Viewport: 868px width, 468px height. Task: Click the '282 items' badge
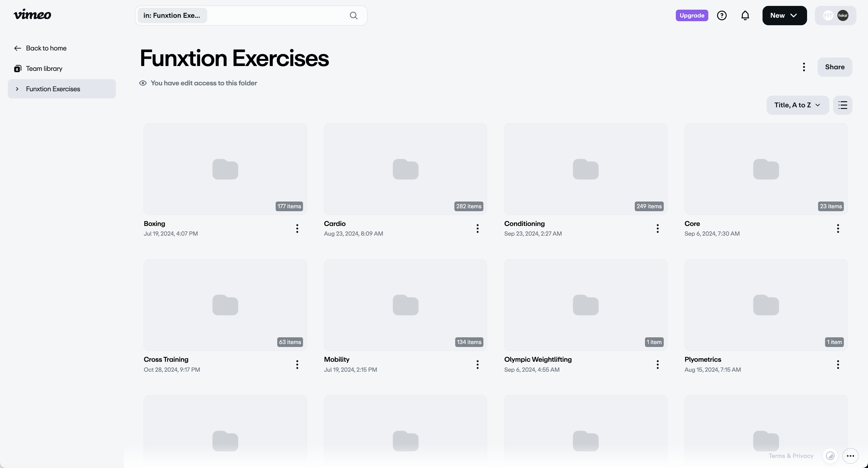469,206
